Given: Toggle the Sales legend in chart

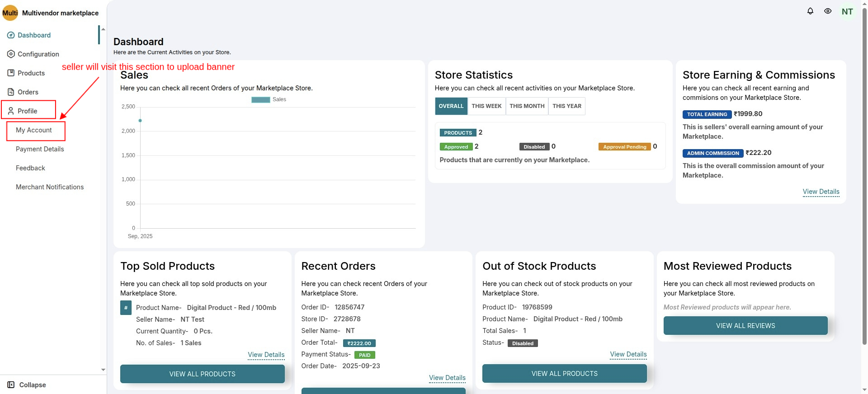Looking at the screenshot, I should [x=269, y=99].
